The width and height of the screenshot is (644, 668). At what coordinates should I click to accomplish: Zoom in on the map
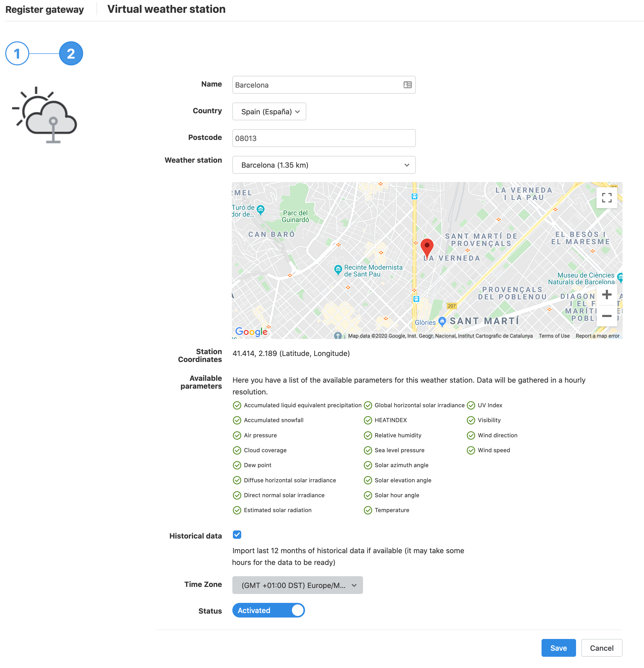(x=606, y=295)
